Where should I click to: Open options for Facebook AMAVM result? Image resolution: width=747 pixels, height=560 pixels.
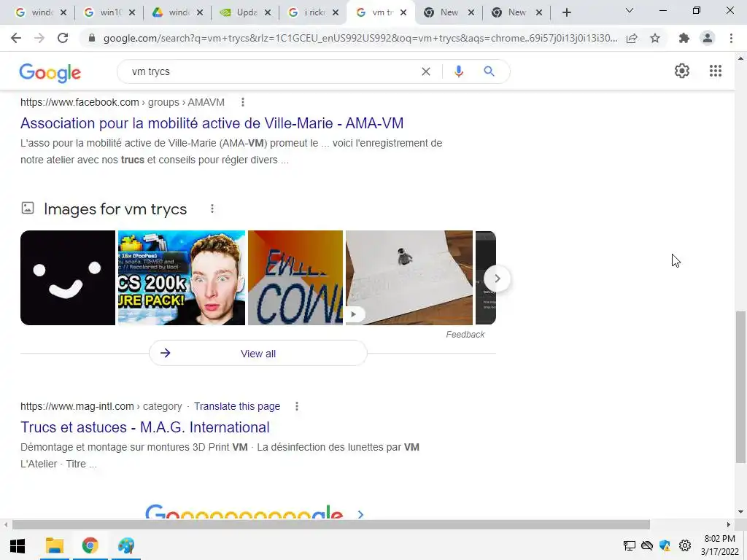(x=242, y=102)
